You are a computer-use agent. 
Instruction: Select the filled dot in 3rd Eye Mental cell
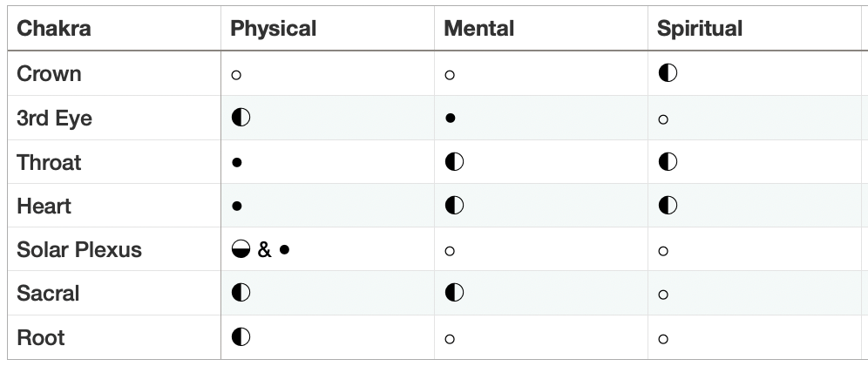pos(450,118)
